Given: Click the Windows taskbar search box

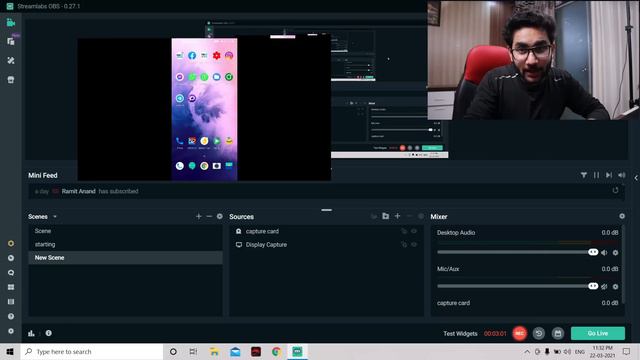Looking at the screenshot, I should [x=92, y=351].
